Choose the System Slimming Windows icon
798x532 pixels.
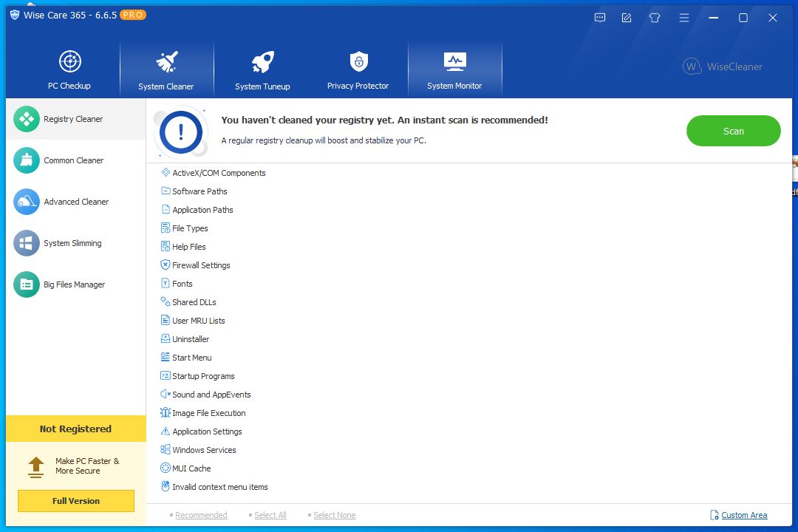pos(27,243)
